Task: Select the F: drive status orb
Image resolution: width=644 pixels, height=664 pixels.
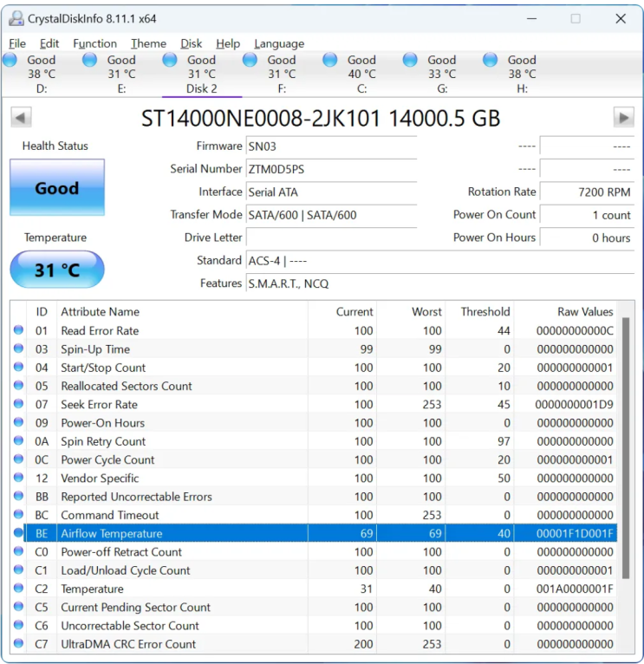Action: click(250, 60)
